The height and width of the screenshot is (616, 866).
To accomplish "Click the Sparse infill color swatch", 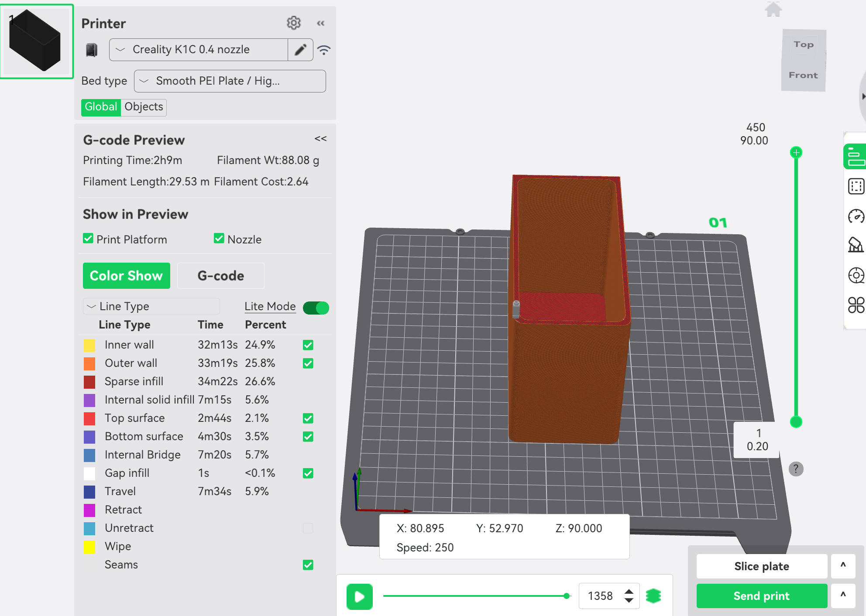I will (x=89, y=382).
